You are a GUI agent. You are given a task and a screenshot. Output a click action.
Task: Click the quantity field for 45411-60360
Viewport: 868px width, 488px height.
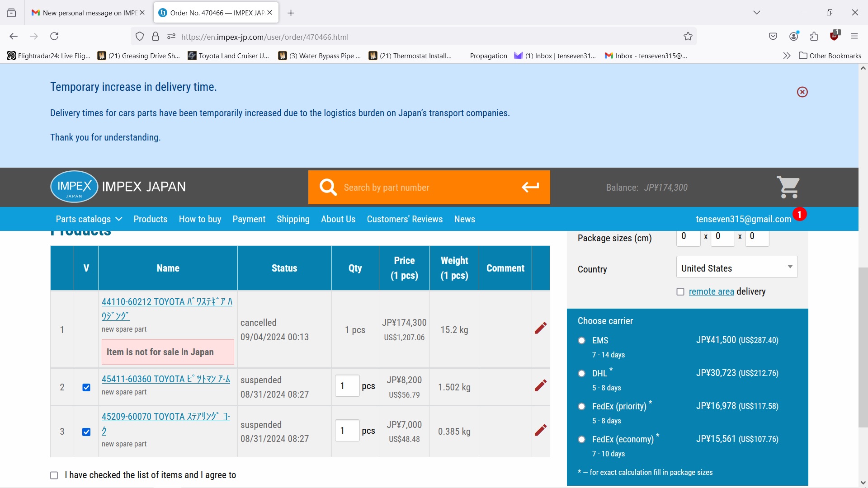347,386
